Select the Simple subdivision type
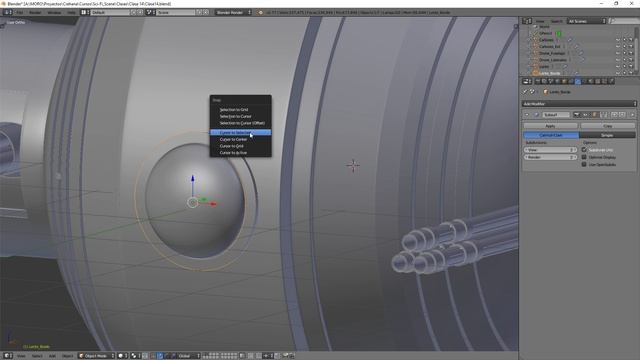The width and height of the screenshot is (640, 360). point(607,135)
